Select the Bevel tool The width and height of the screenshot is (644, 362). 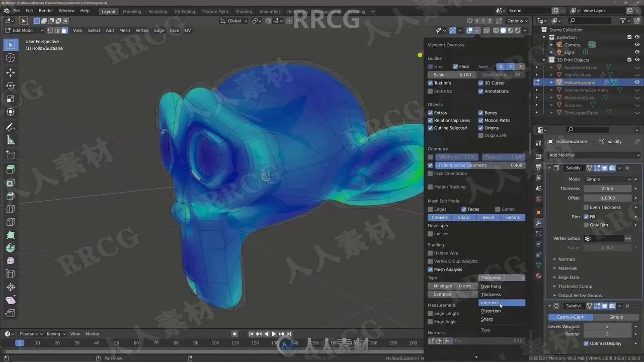click(x=11, y=196)
